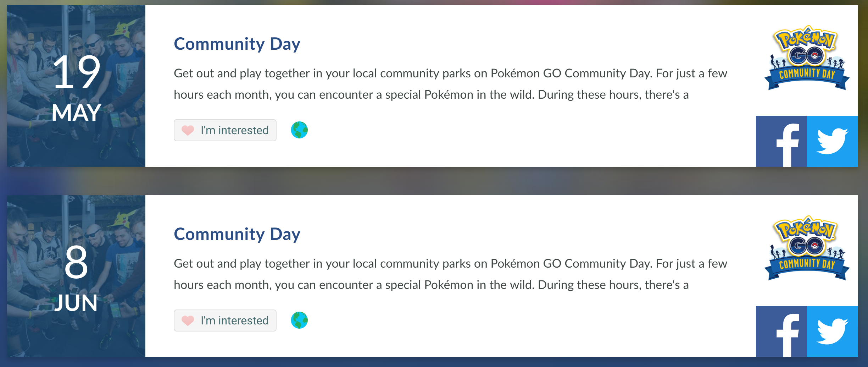868x367 pixels.
Task: Click the description text of the May event
Action: click(450, 84)
